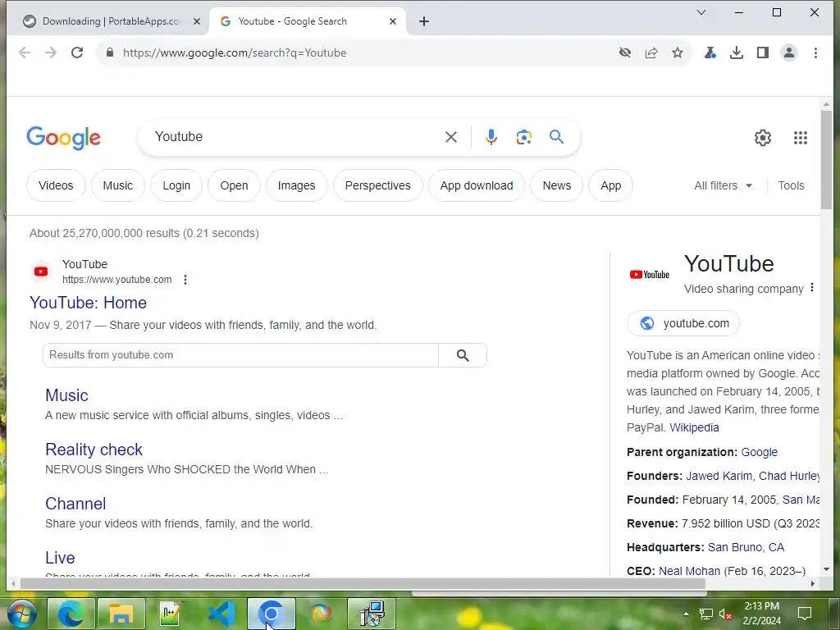Viewport: 840px width, 630px height.
Task: Open Chrome Labs flask icon
Action: click(x=710, y=52)
